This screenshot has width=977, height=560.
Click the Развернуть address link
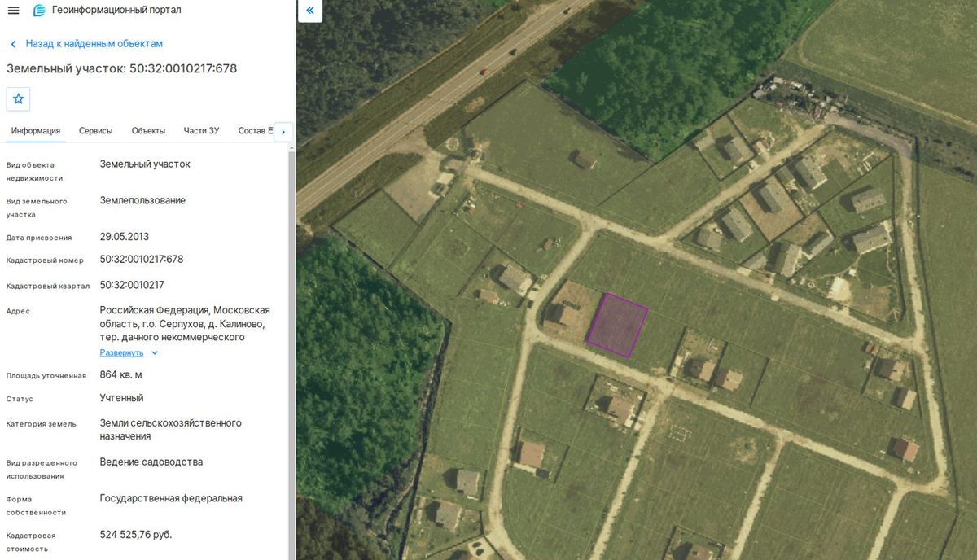[121, 353]
